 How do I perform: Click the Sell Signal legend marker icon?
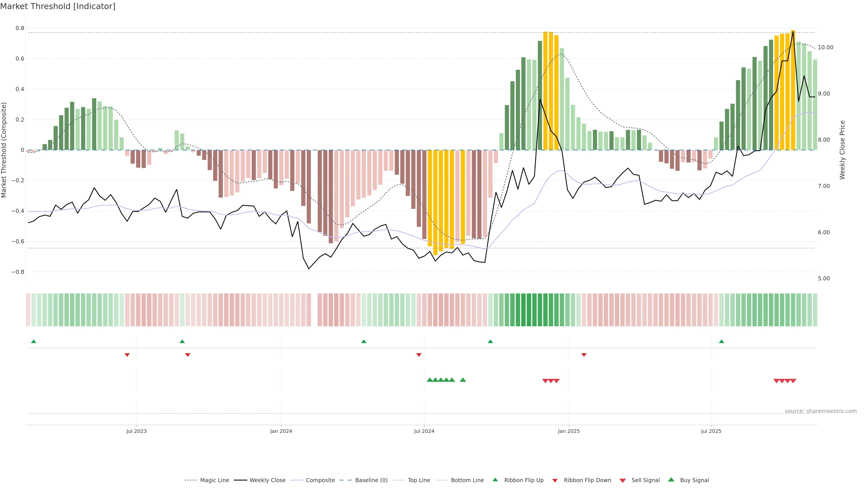pos(623,481)
